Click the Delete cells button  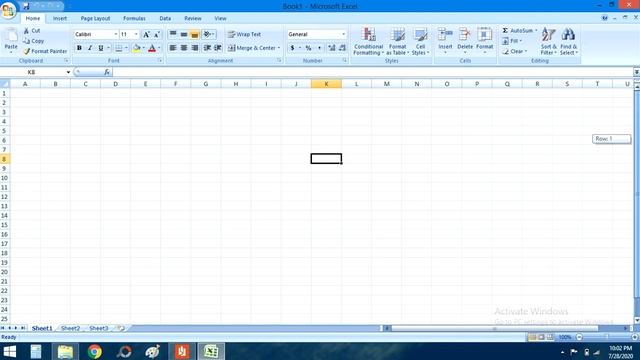(464, 40)
